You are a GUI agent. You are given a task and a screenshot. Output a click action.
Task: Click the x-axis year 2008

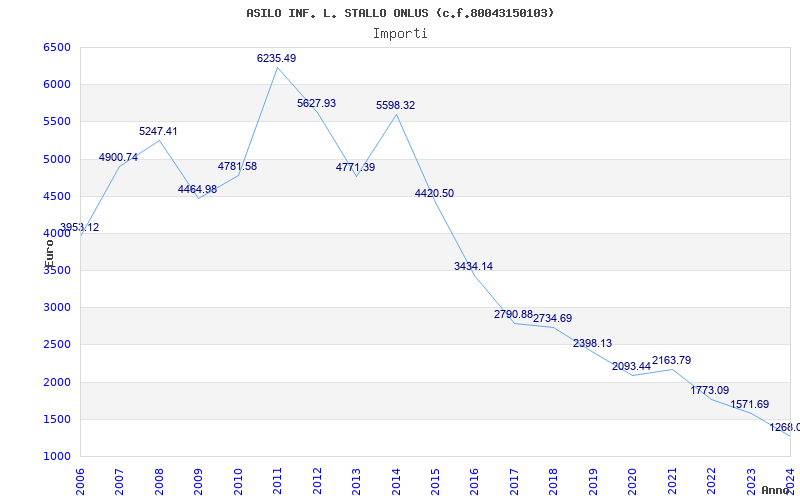tap(159, 481)
